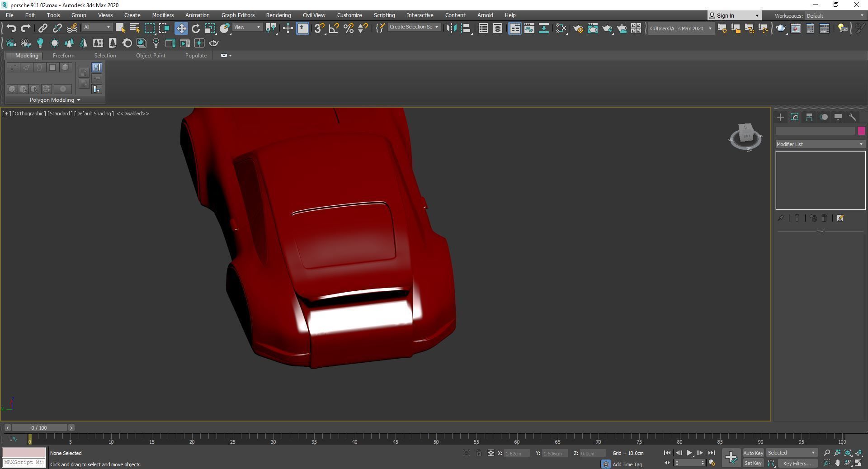Image resolution: width=868 pixels, height=469 pixels.
Task: Open the Selected key filter dropdown
Action: click(x=792, y=453)
